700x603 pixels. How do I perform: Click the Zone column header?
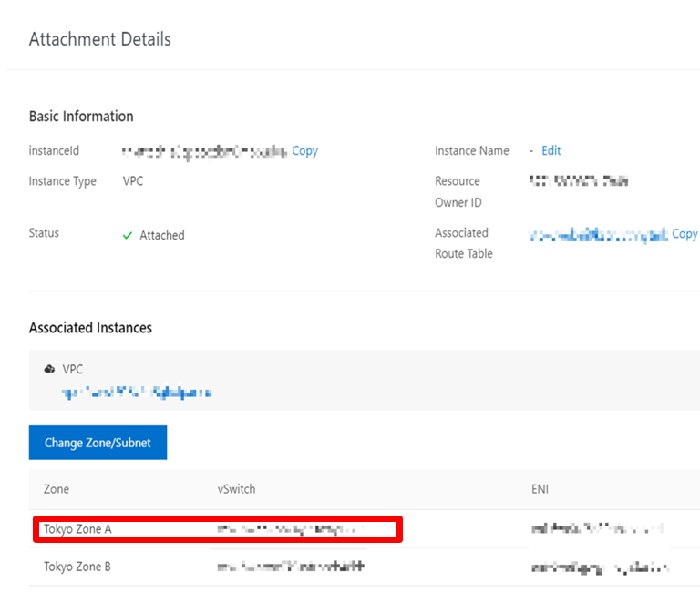[57, 489]
